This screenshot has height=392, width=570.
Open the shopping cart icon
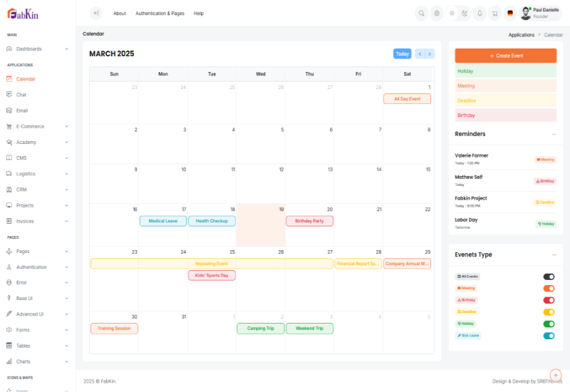[494, 13]
